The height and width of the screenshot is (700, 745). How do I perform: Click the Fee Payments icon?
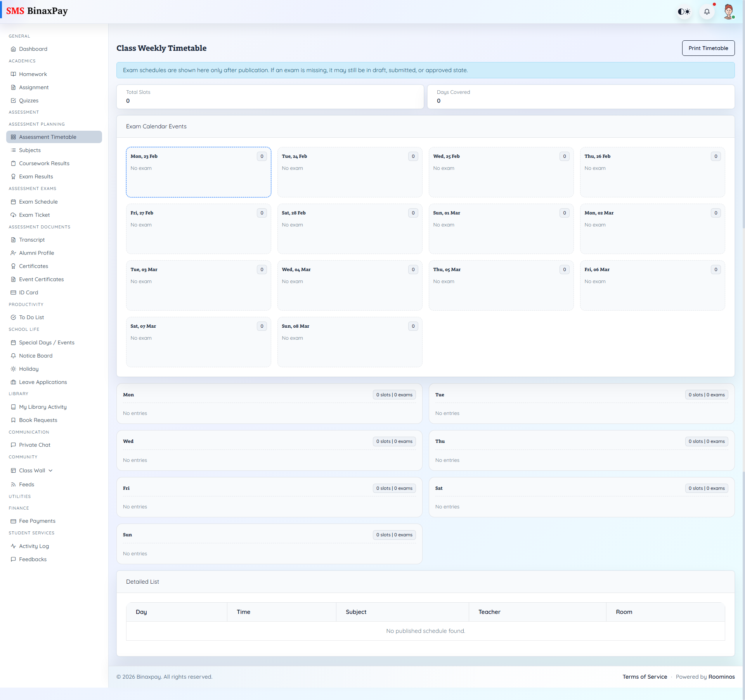click(14, 521)
